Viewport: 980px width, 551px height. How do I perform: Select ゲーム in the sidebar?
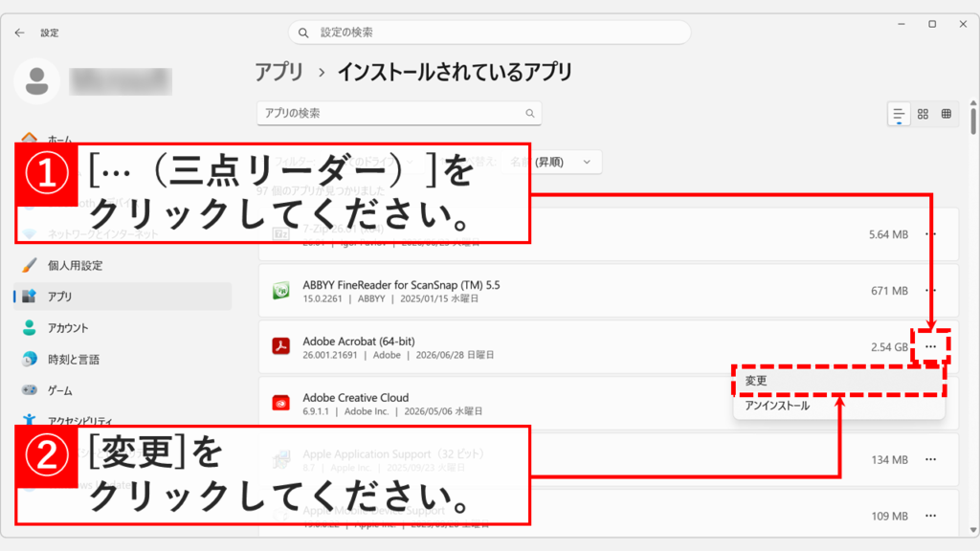pyautogui.click(x=122, y=390)
